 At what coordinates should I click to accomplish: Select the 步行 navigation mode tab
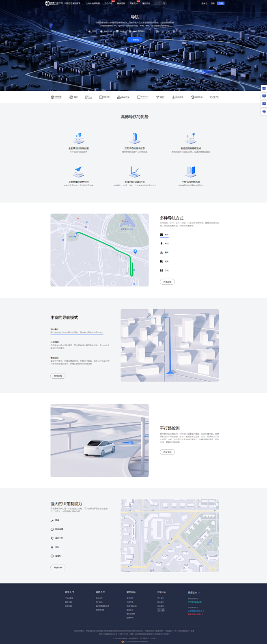pyautogui.click(x=164, y=243)
